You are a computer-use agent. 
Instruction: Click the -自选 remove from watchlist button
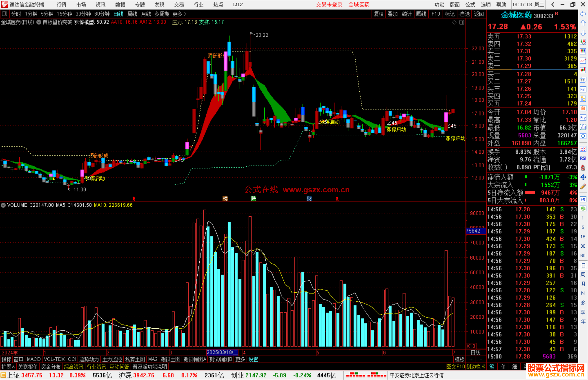464,14
